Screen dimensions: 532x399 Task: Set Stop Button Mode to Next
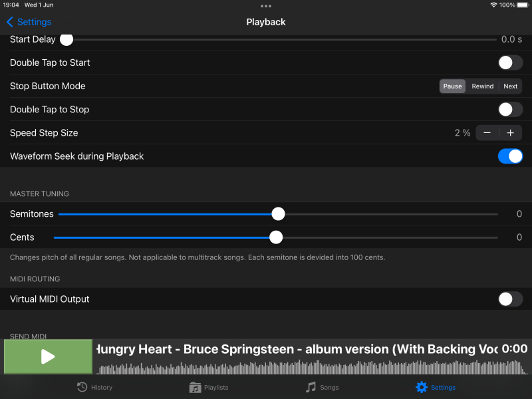(x=510, y=86)
